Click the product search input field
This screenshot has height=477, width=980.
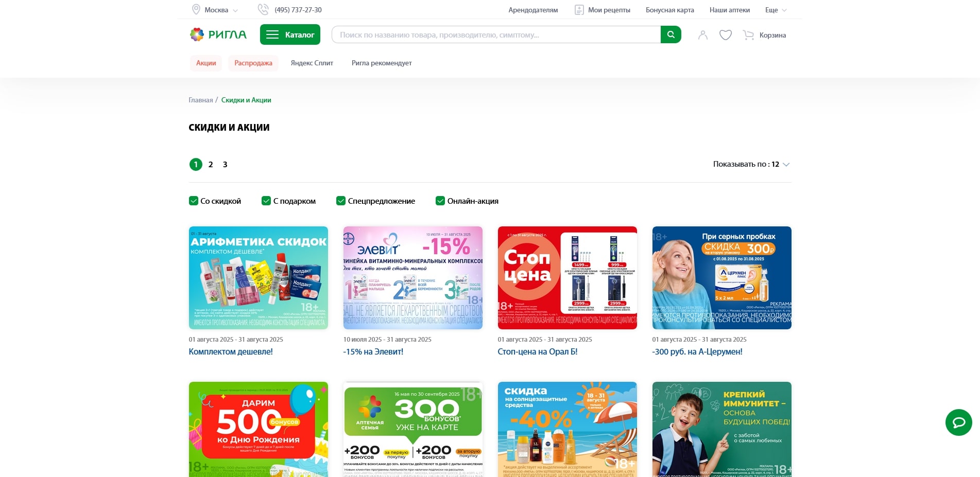coord(496,34)
